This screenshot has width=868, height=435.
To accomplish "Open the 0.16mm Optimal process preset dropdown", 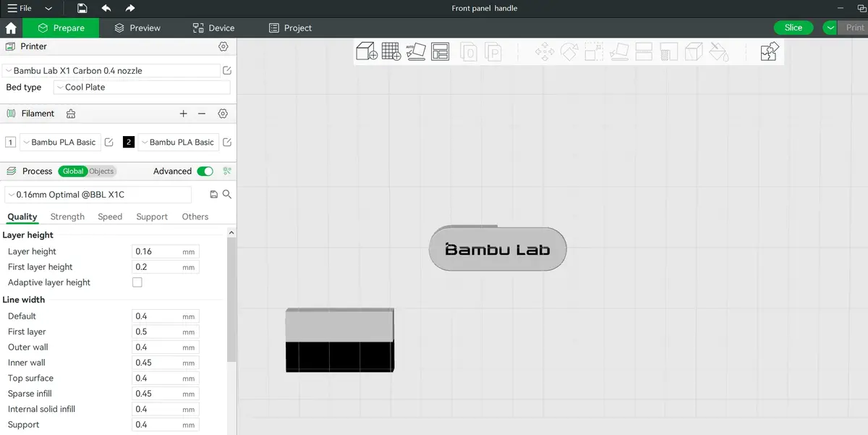I will coord(98,195).
